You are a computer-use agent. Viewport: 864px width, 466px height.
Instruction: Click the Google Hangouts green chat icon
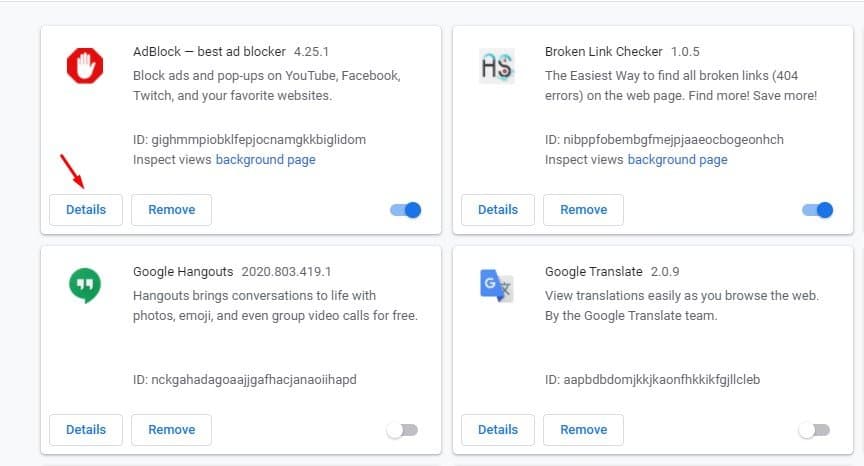tap(85, 285)
